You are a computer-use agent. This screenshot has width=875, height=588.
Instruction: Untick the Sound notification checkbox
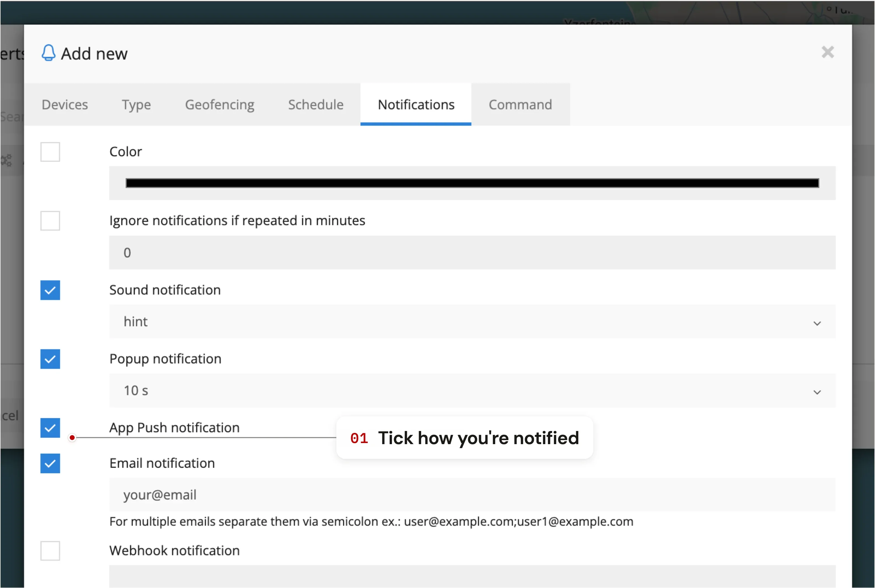[x=50, y=290]
